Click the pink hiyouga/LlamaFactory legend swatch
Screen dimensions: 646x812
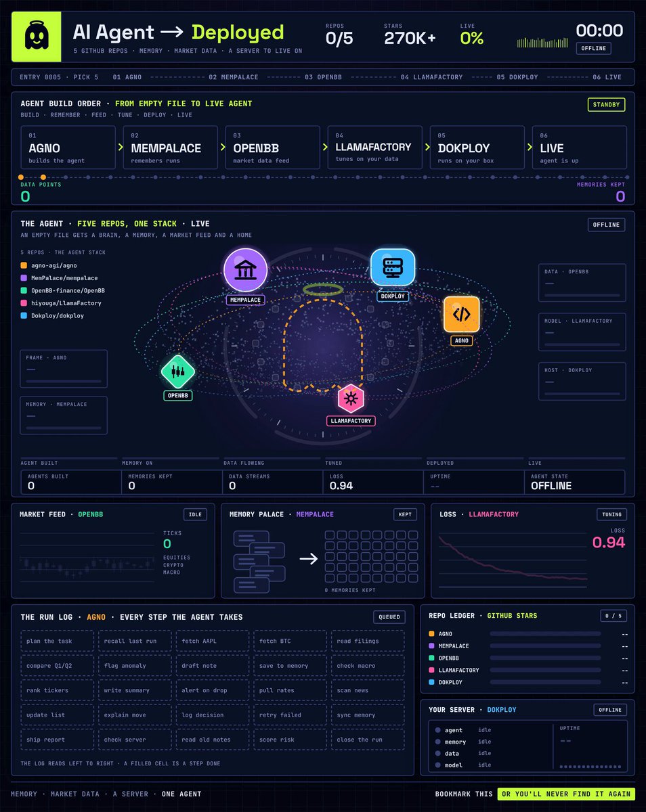pos(24,303)
